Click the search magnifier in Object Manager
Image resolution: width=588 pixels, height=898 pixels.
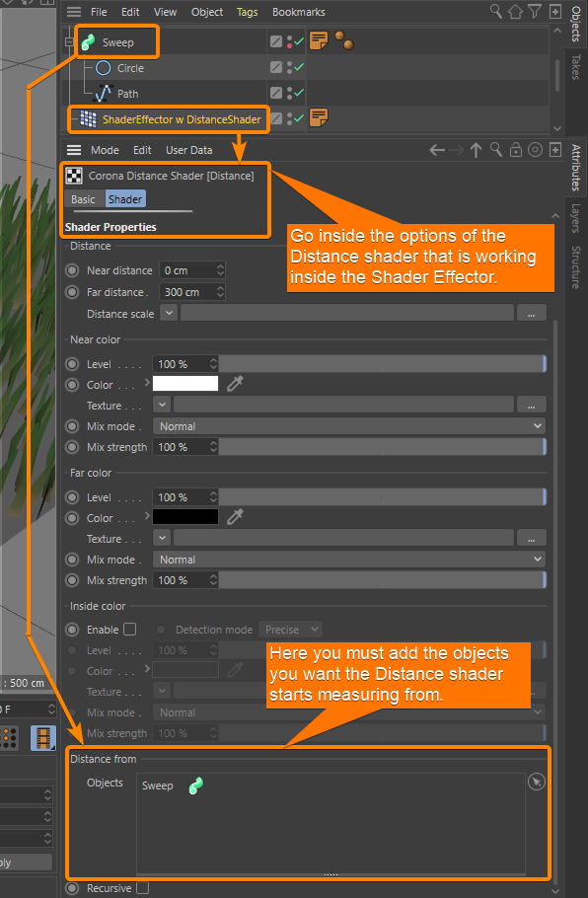click(496, 11)
